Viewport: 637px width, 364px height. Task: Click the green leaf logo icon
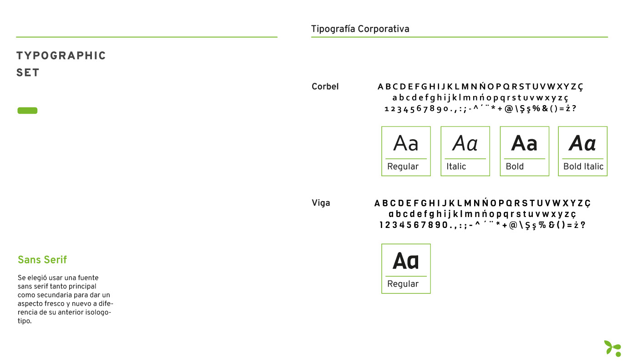pyautogui.click(x=612, y=348)
